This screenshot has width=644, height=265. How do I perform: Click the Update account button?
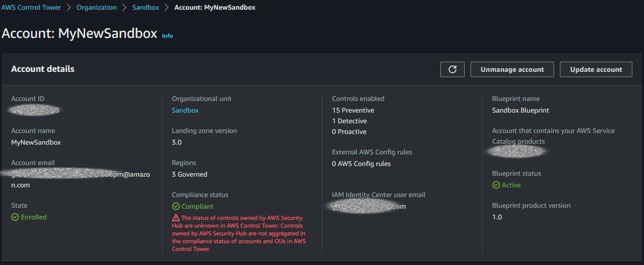point(596,69)
